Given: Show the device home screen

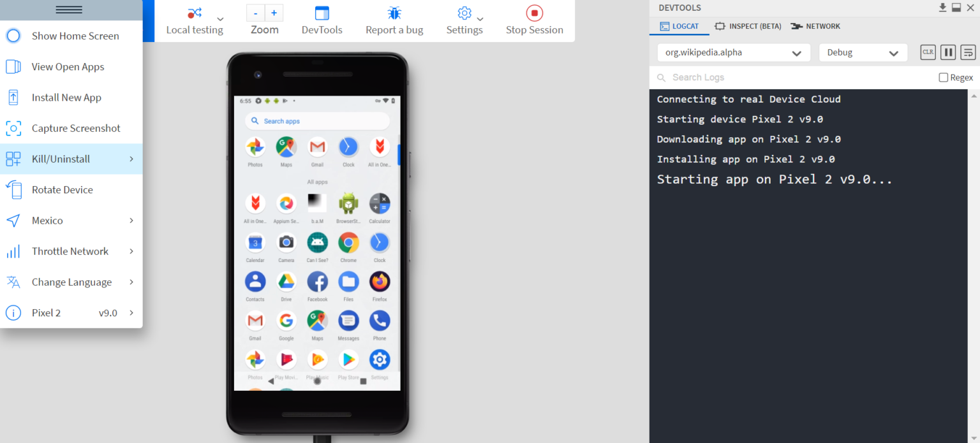Looking at the screenshot, I should pos(75,36).
